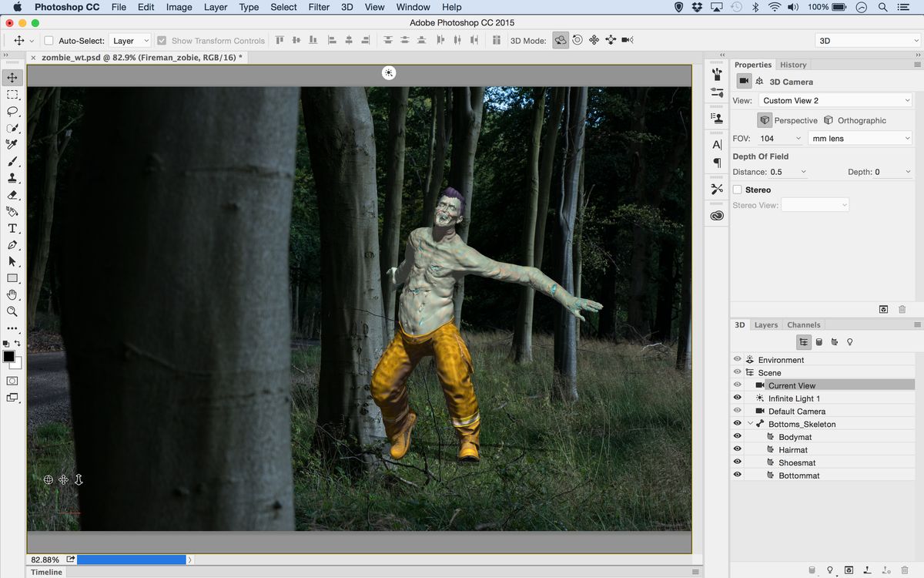
Task: Hide Infinite Light 1 with its eye toggle
Action: [737, 398]
